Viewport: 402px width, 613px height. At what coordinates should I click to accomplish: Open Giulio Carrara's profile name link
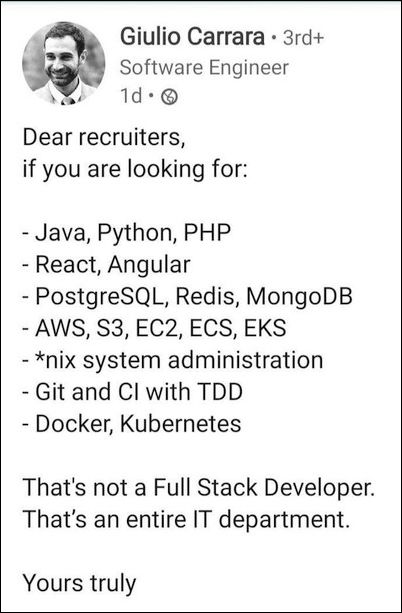(192, 38)
